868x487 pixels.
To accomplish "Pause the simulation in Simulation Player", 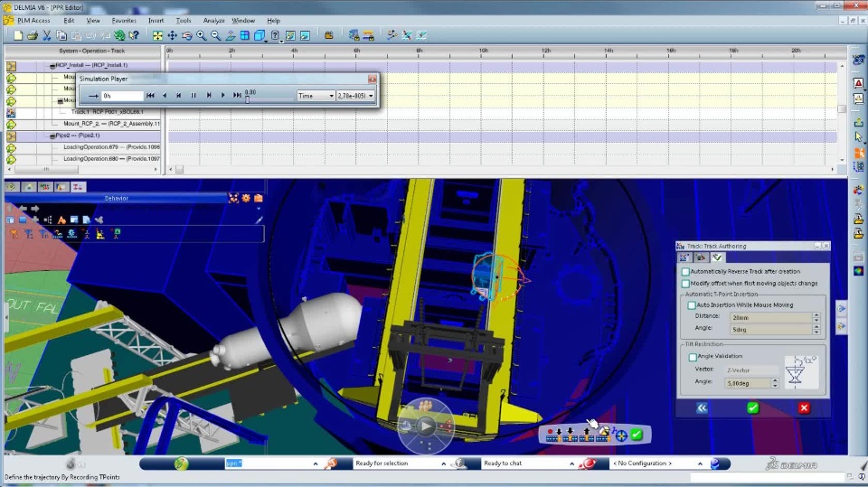I will point(193,96).
